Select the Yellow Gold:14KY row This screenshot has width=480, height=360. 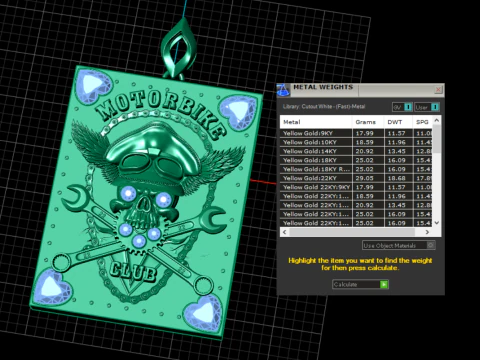356,151
